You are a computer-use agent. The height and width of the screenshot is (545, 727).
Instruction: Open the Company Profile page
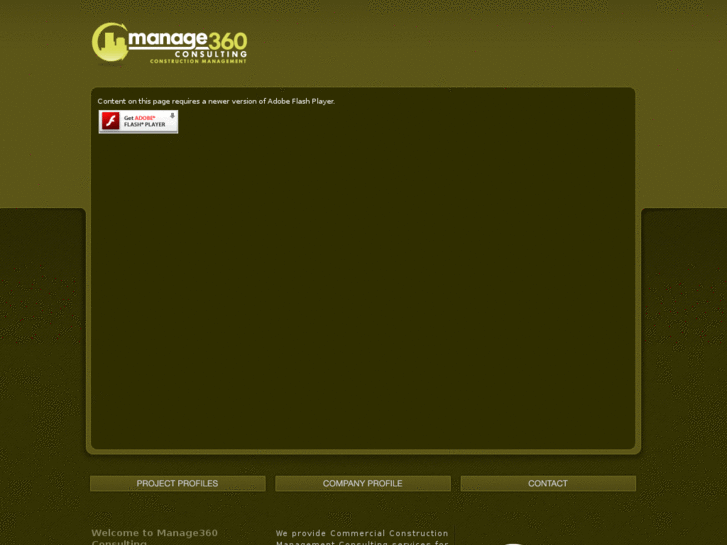[x=363, y=483]
